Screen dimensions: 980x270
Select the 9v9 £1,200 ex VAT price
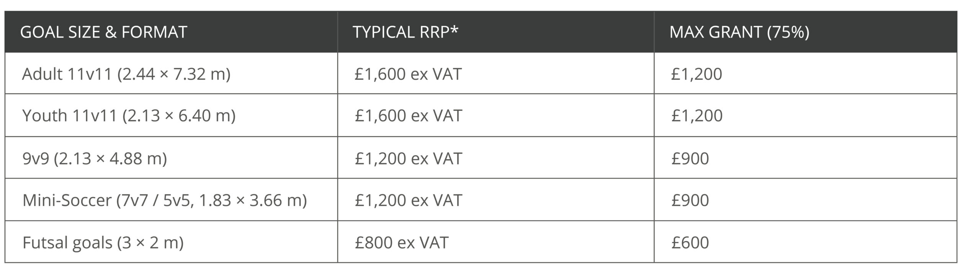coord(408,158)
